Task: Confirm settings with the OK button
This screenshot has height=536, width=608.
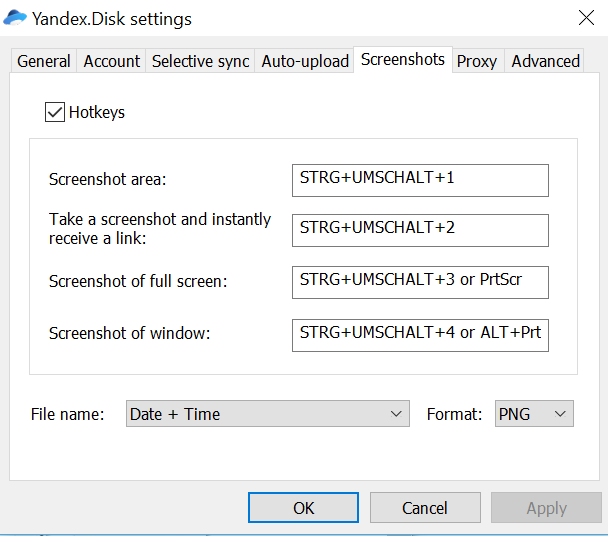Action: [303, 508]
